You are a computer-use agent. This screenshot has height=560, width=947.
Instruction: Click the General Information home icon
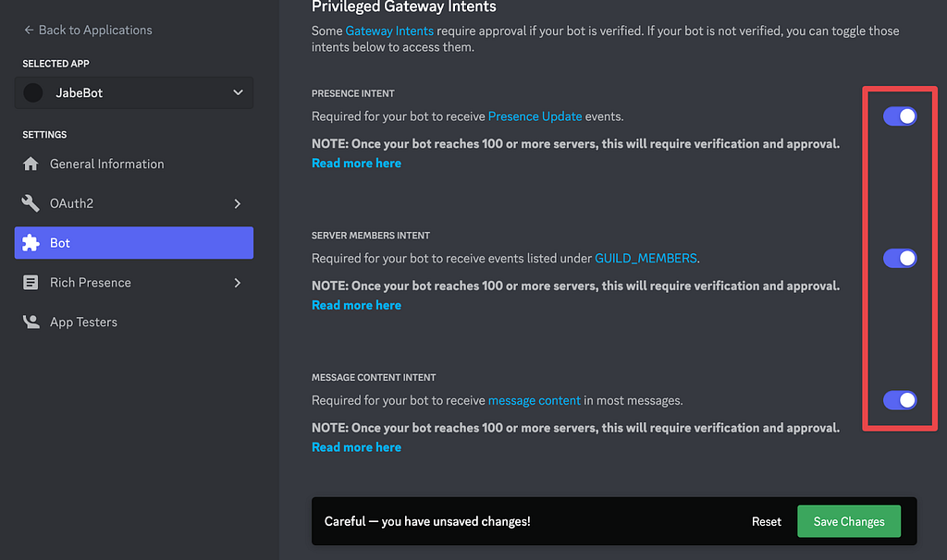pyautogui.click(x=31, y=164)
